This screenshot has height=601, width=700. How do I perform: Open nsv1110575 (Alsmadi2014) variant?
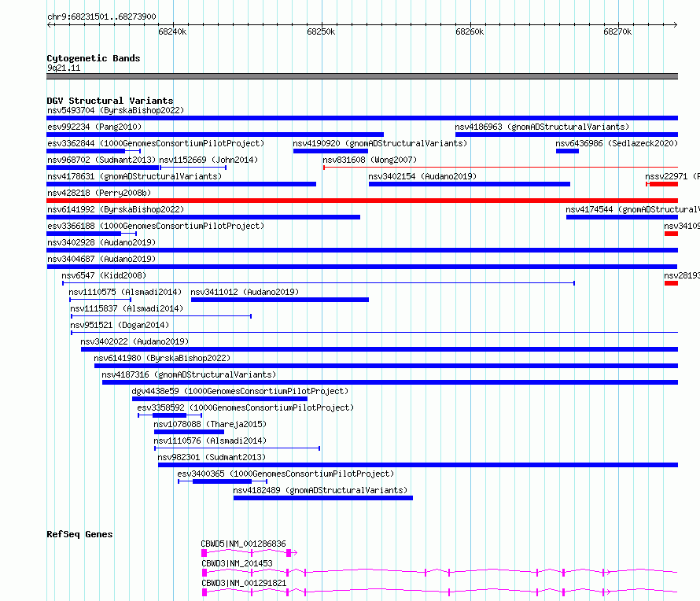tap(125, 292)
